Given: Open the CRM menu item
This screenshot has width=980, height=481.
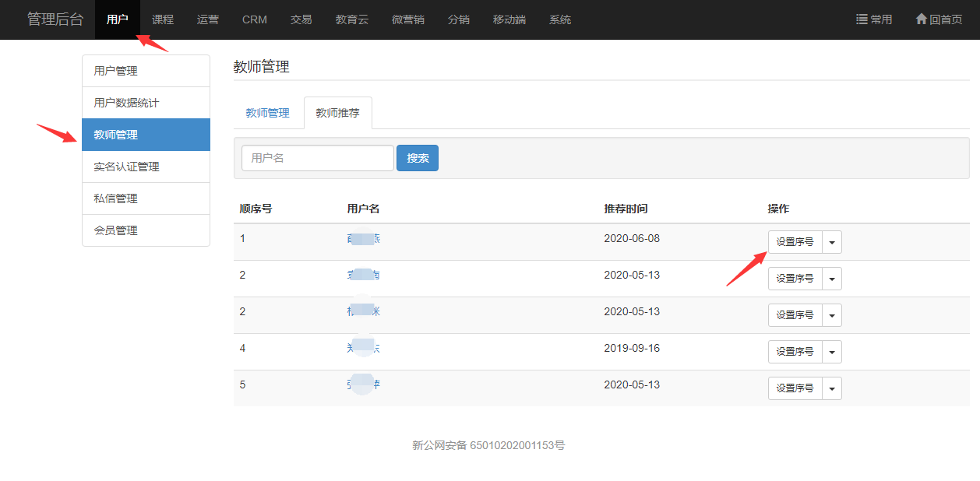Looking at the screenshot, I should coord(255,19).
